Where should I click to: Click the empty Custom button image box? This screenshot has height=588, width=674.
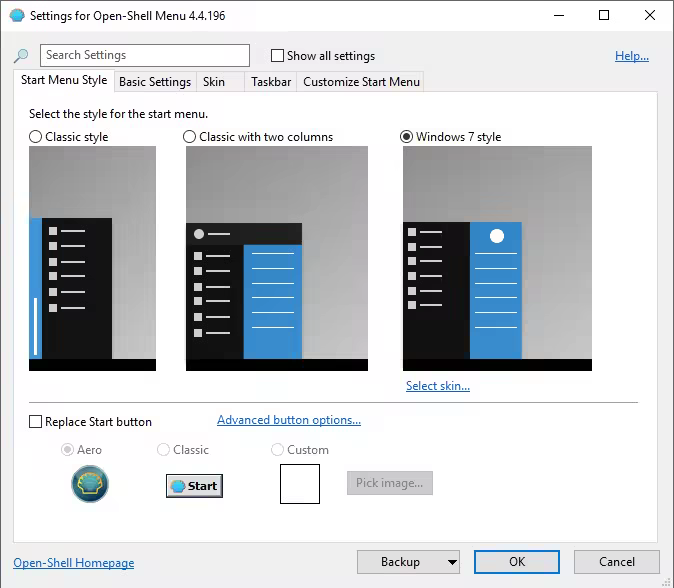(300, 484)
